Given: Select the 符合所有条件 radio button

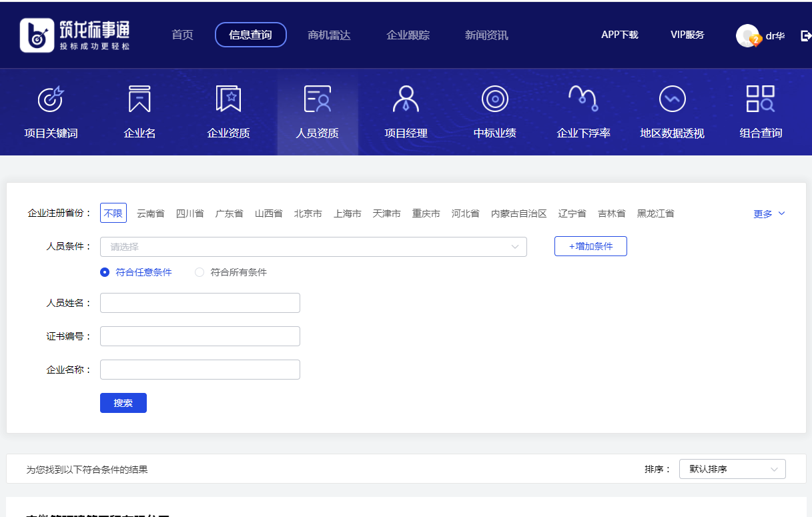Looking at the screenshot, I should [199, 272].
